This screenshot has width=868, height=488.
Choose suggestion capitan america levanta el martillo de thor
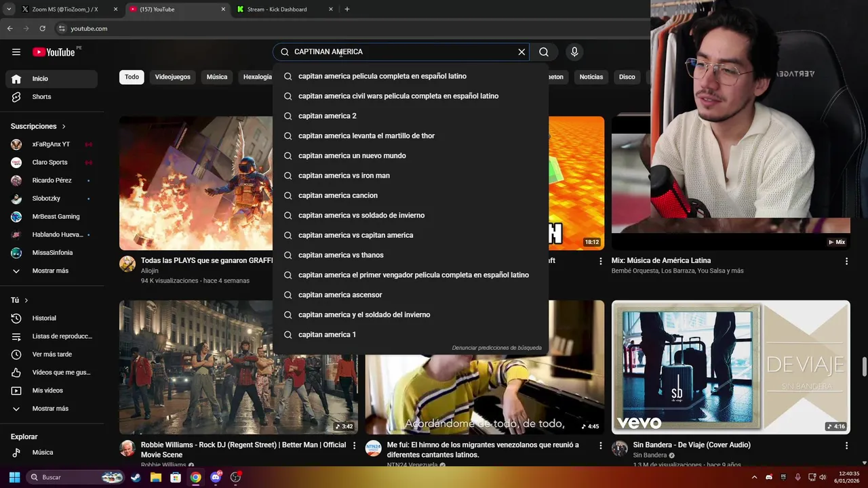pyautogui.click(x=410, y=136)
